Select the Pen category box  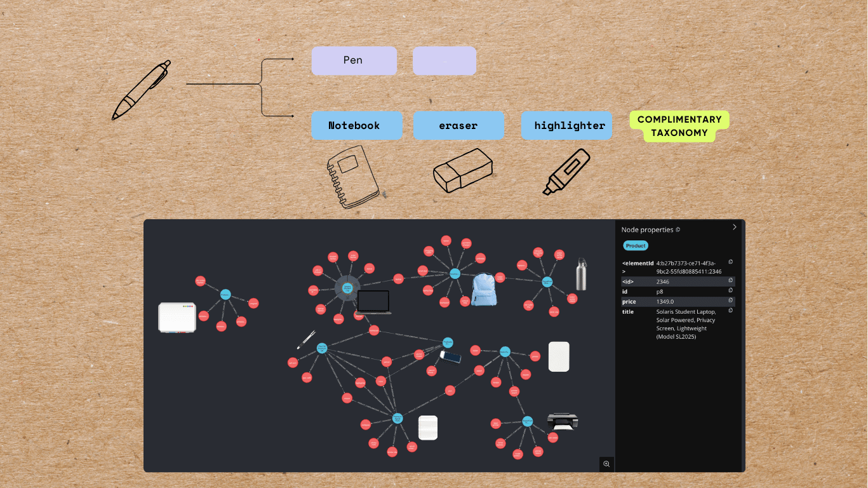354,60
